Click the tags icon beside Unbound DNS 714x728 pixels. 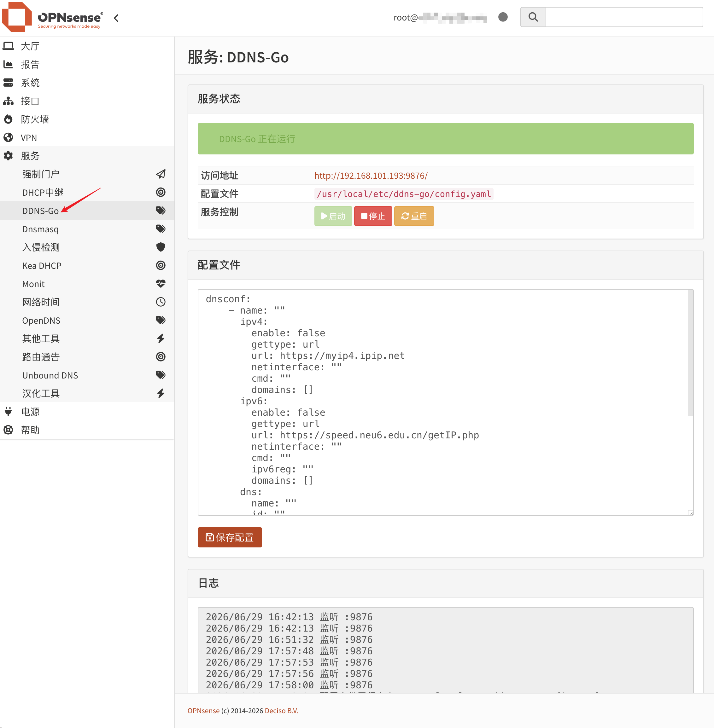point(161,375)
